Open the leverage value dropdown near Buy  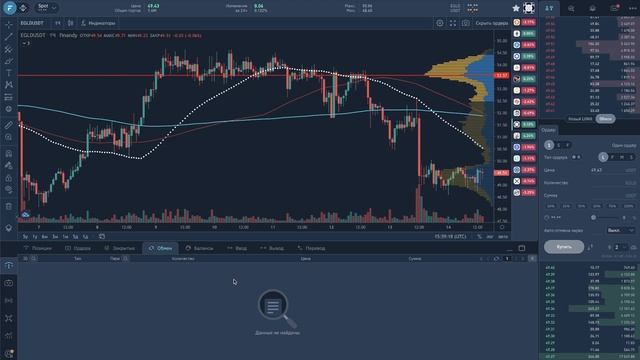point(620,247)
